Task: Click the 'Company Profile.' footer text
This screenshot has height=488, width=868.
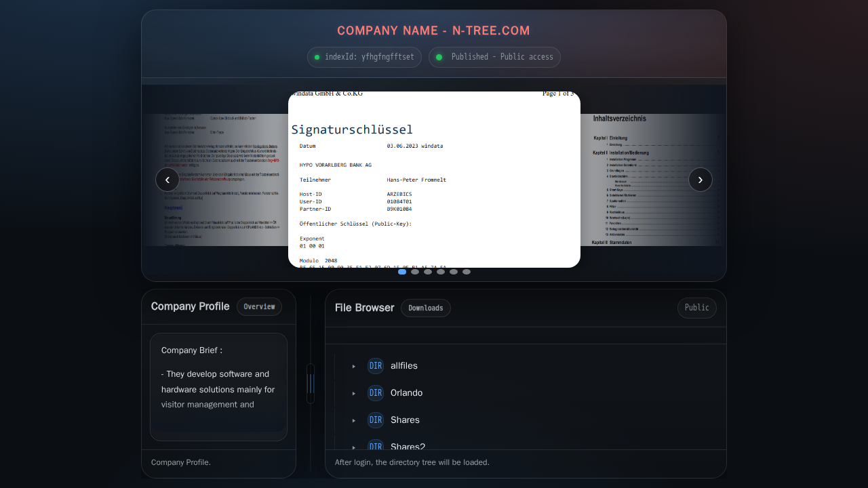Action: pyautogui.click(x=181, y=462)
